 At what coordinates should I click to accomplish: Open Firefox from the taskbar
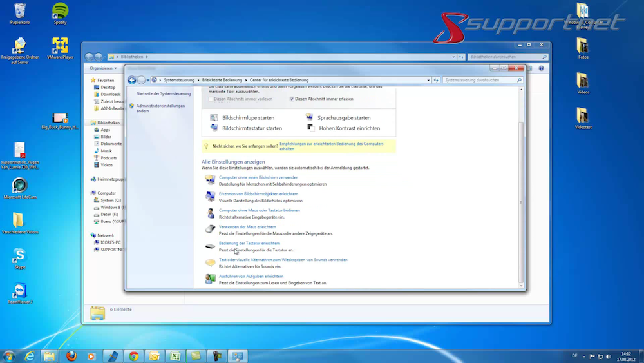pyautogui.click(x=71, y=356)
